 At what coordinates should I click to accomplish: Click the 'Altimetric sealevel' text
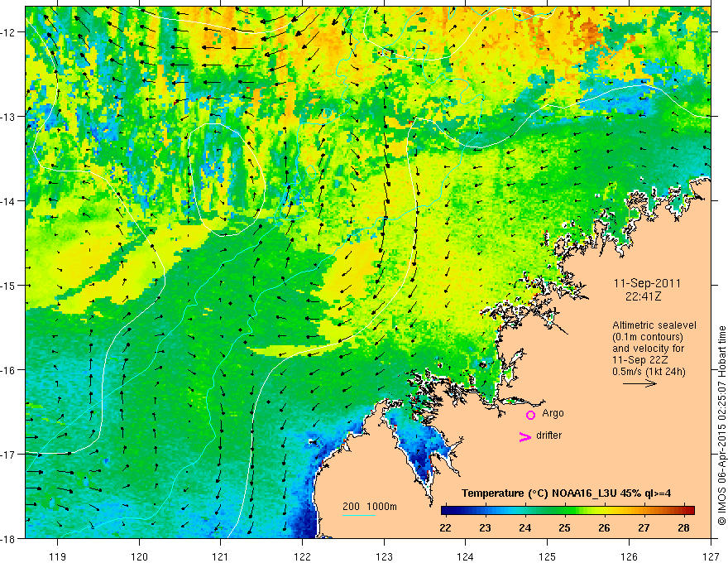(654, 325)
